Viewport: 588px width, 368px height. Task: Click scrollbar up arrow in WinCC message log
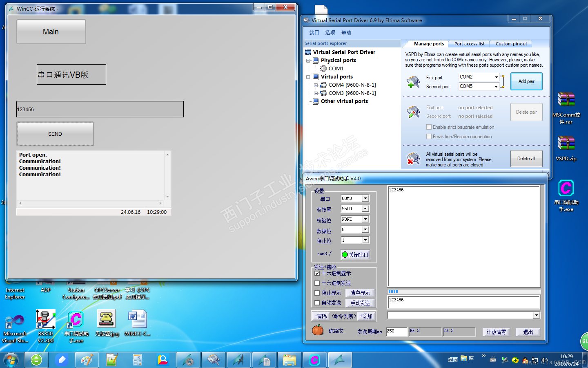point(167,155)
